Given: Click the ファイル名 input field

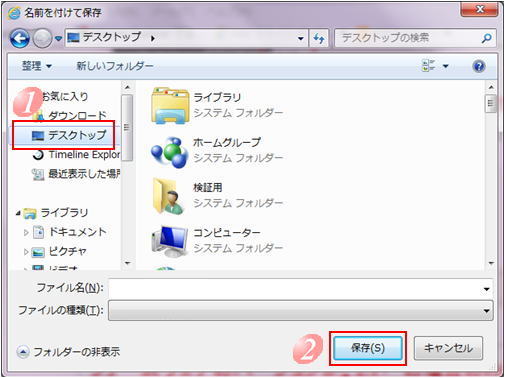Looking at the screenshot, I should click(295, 289).
